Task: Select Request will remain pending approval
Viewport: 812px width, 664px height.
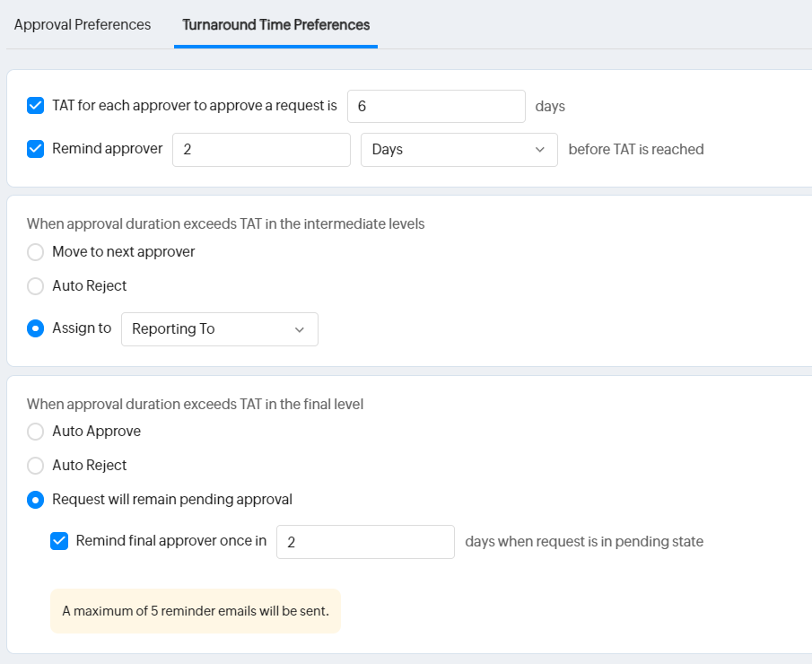Action: click(36, 500)
